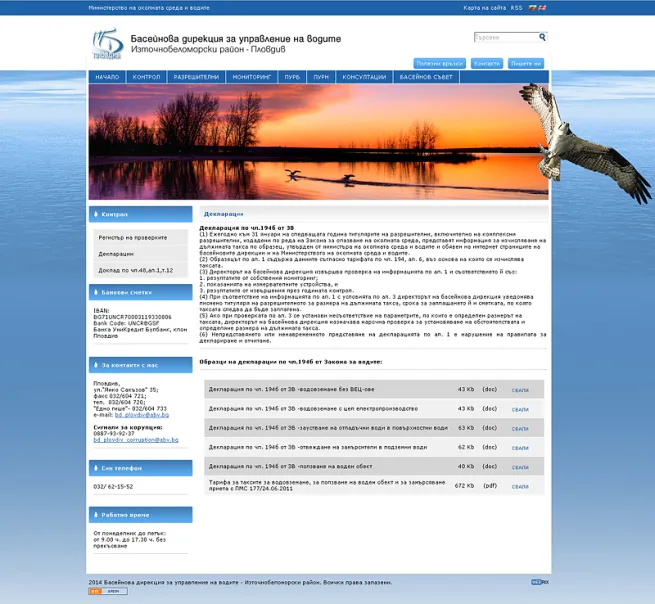Screen dimensions: 655x604
Task: Open Карта на сайта link
Action: point(484,8)
